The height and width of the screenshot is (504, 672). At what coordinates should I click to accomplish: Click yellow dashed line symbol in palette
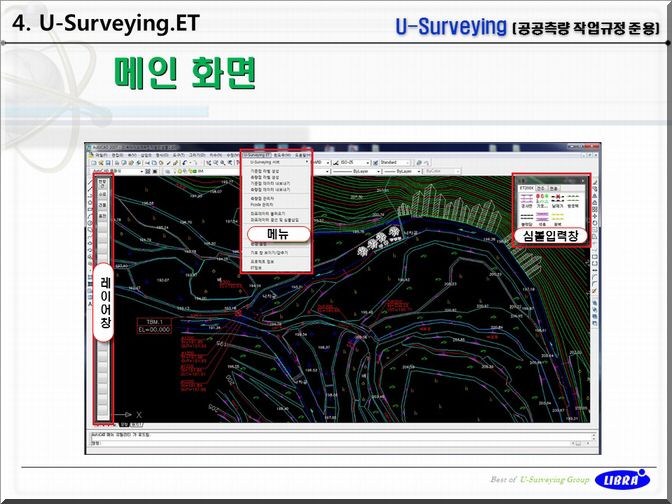(x=557, y=216)
